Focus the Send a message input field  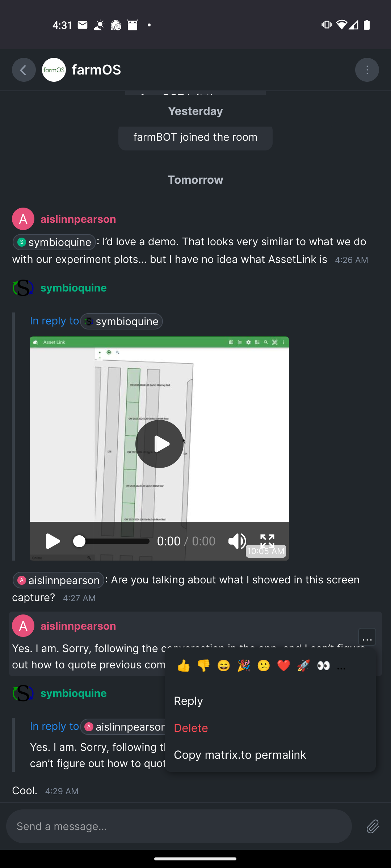click(x=179, y=826)
